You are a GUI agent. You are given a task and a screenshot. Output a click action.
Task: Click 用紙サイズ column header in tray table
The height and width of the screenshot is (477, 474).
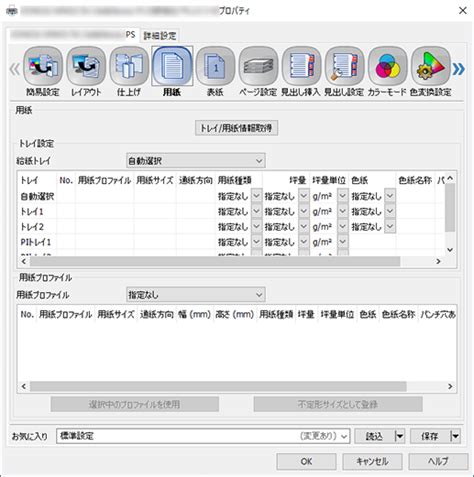tap(155, 180)
